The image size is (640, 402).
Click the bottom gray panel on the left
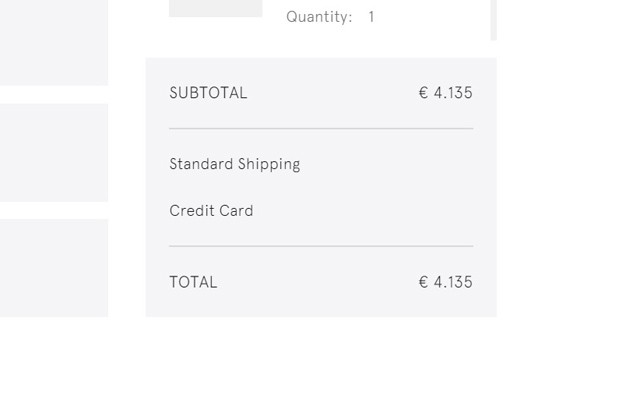coord(54,268)
